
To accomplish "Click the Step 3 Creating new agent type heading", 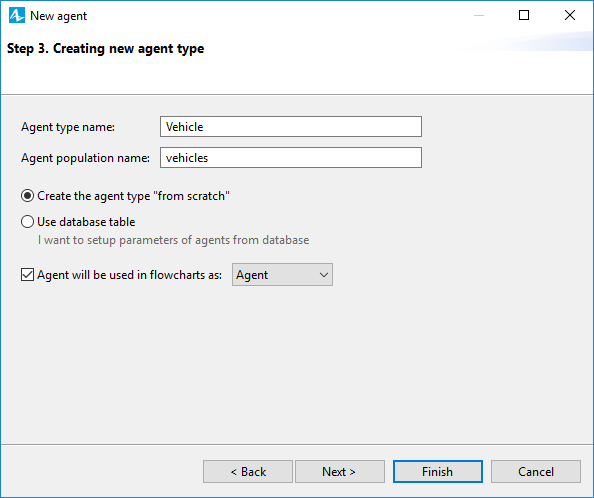I will [105, 48].
